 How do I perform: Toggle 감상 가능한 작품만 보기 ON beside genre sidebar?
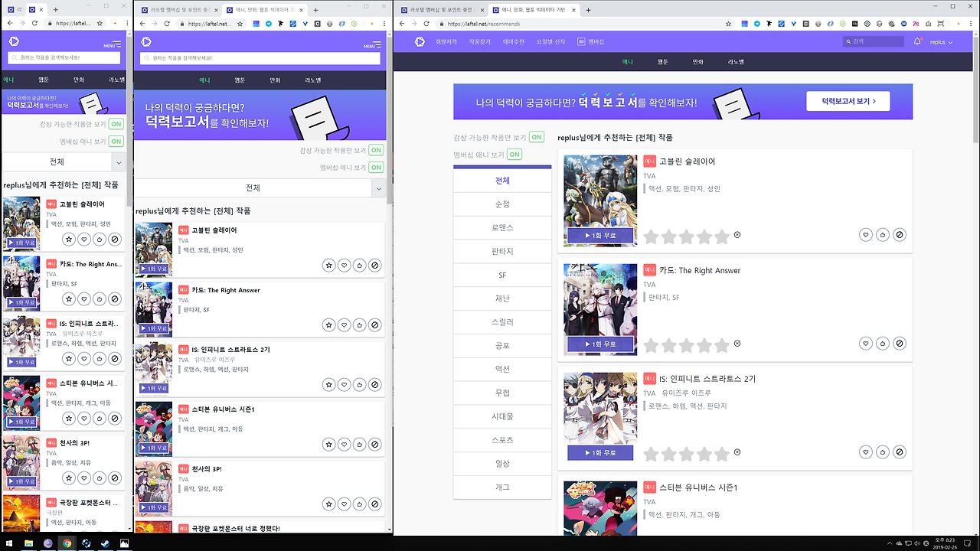[x=537, y=137]
